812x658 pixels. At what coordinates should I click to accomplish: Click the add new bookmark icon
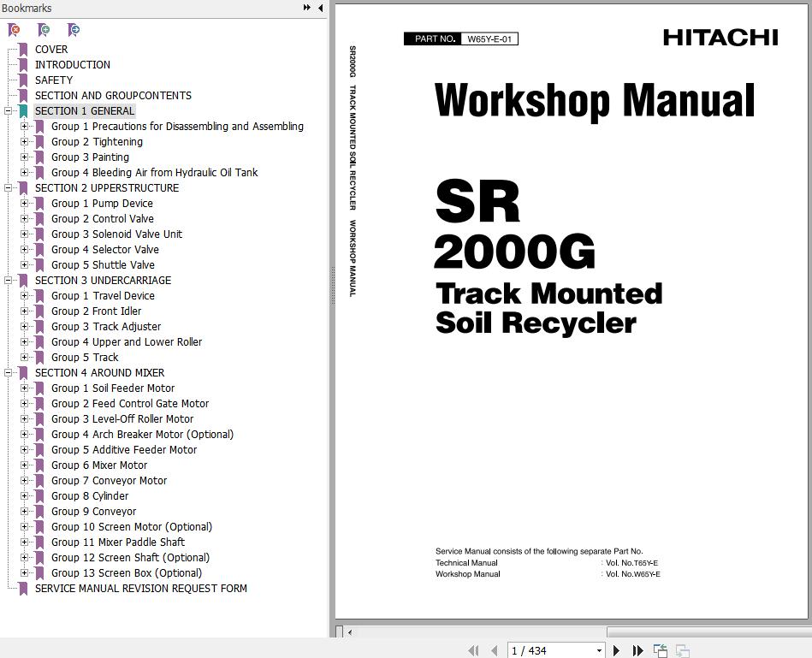click(x=44, y=30)
